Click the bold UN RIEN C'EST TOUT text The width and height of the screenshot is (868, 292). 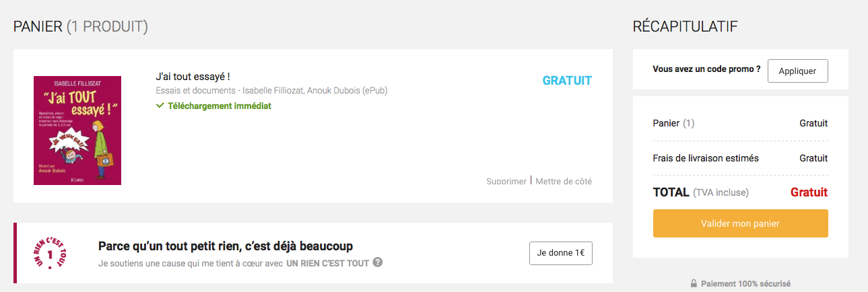[x=327, y=263]
